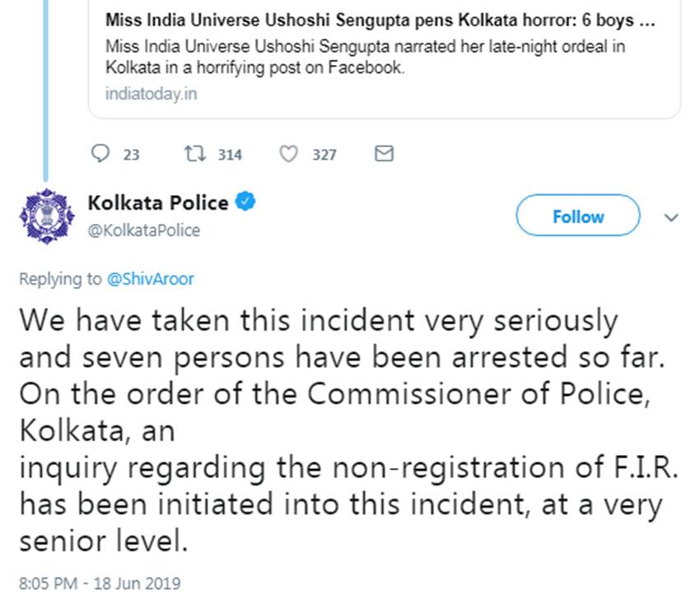This screenshot has width=700, height=604.
Task: Click the "Replying to" label
Action: click(61, 278)
